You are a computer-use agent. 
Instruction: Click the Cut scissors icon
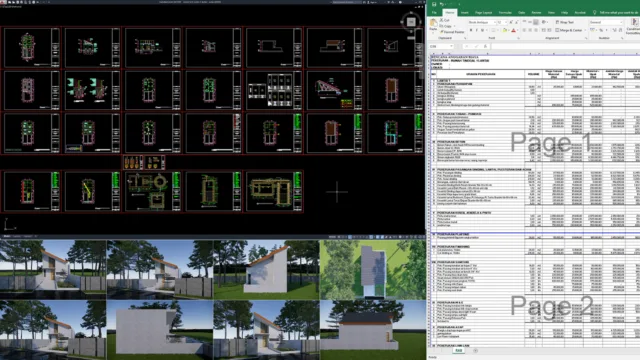(442, 20)
